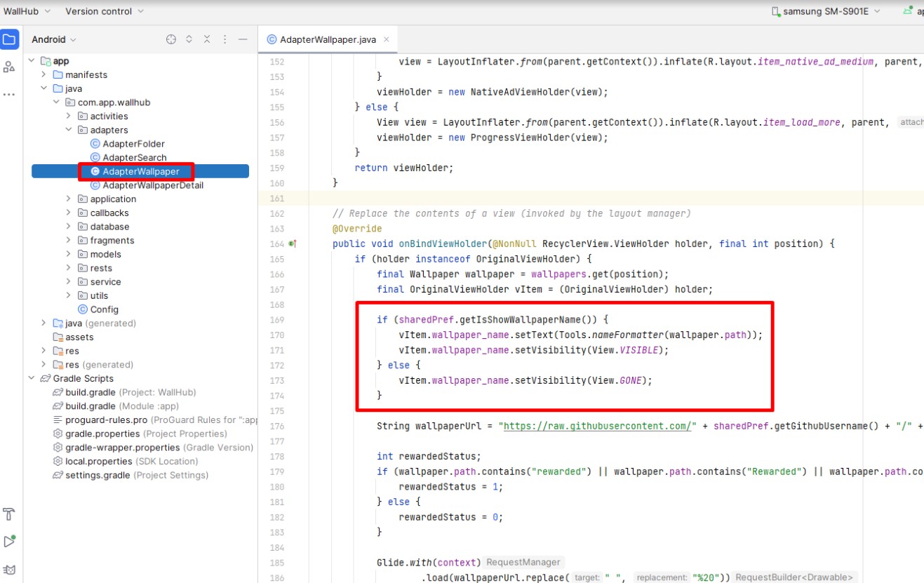Click the RequestManager inlay hint
Image resolution: width=924 pixels, height=583 pixels.
tap(523, 562)
